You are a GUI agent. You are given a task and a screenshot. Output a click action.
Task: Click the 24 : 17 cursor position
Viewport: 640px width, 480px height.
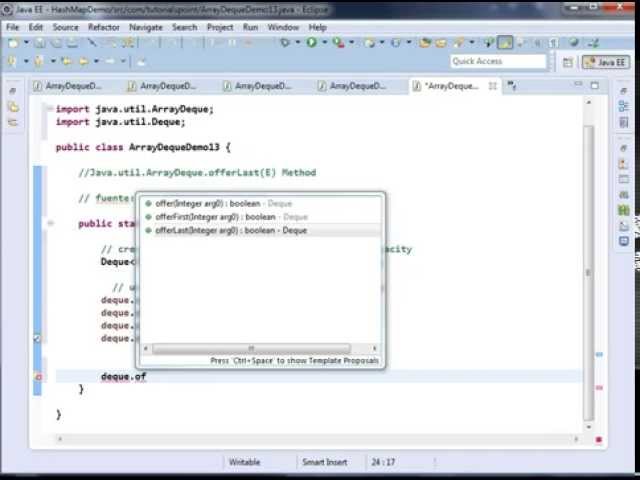click(x=383, y=462)
